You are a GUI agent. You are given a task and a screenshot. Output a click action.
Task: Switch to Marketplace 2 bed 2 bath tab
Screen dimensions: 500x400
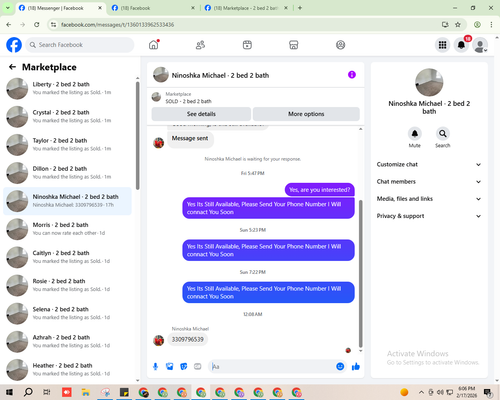246,8
